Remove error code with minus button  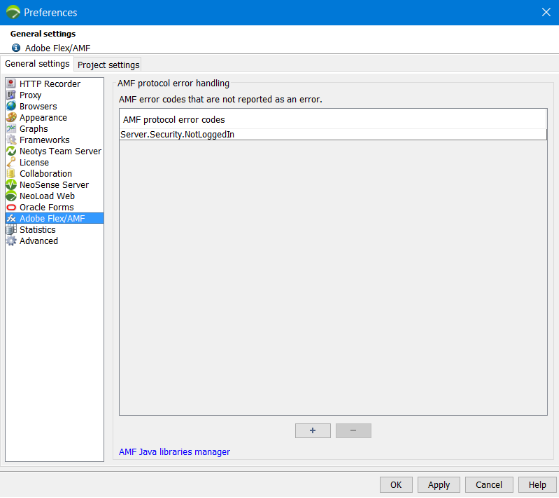pos(353,430)
